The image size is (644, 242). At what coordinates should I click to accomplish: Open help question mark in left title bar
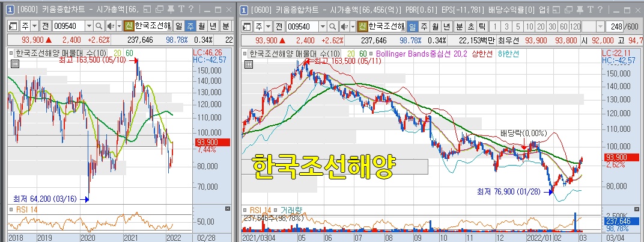pyautogui.click(x=190, y=10)
